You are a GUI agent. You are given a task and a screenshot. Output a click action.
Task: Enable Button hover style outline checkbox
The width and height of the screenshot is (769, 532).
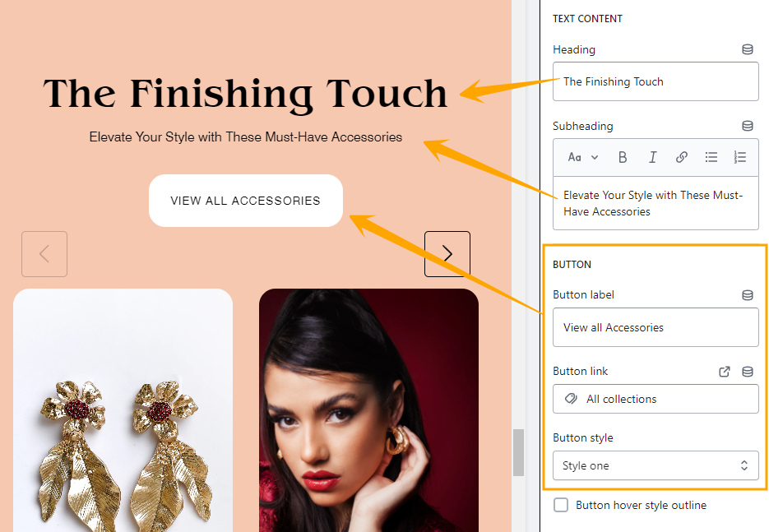(561, 505)
